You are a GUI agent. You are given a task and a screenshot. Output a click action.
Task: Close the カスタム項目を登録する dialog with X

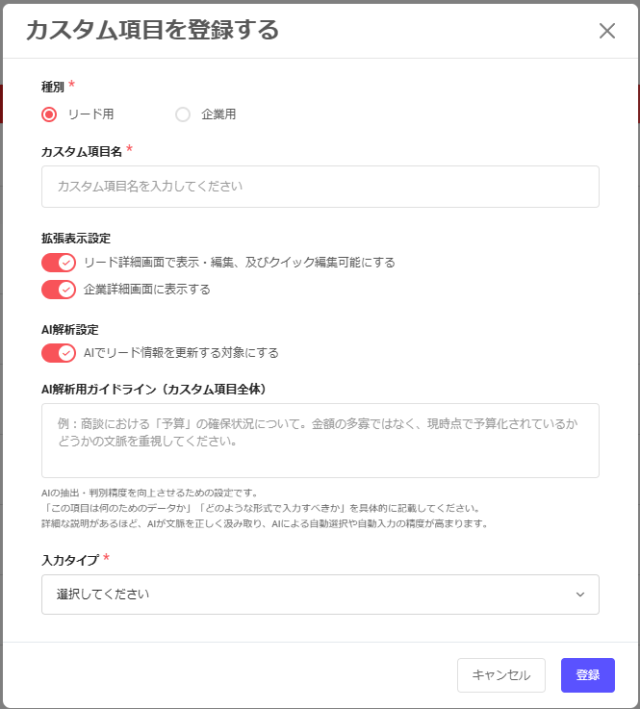coord(607,31)
